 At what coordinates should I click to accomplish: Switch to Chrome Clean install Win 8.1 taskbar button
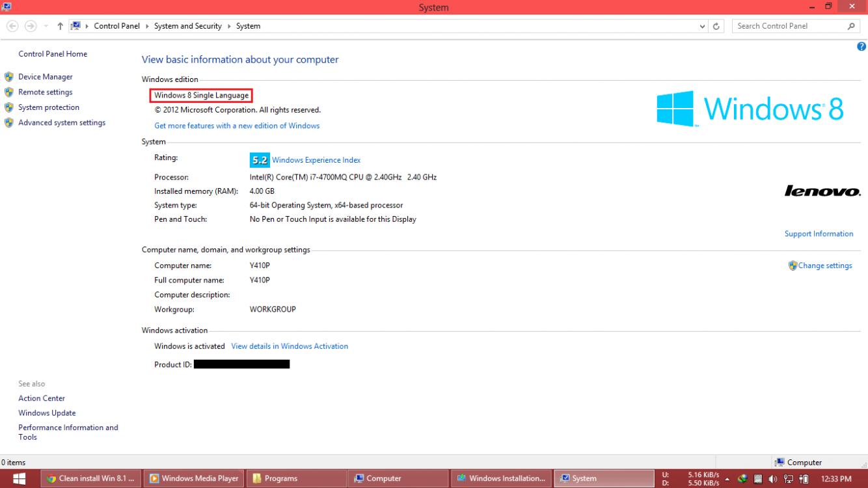90,478
